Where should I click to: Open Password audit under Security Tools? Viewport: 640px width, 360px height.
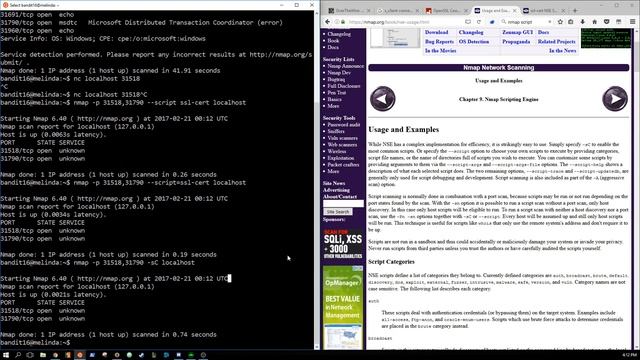tap(344, 125)
